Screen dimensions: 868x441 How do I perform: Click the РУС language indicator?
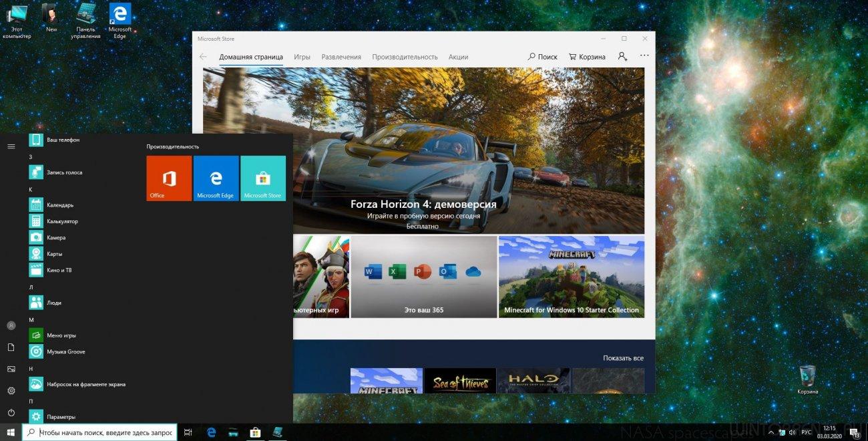807,432
